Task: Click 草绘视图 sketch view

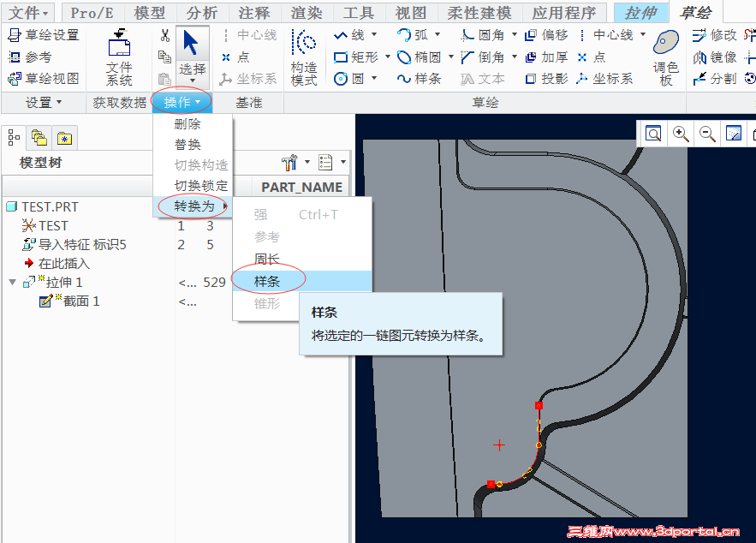Action: pos(44,78)
